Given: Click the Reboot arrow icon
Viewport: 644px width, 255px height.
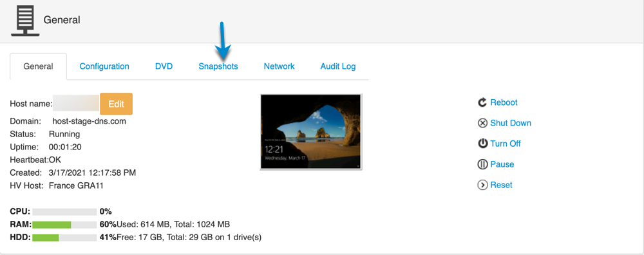Looking at the screenshot, I should (x=482, y=102).
